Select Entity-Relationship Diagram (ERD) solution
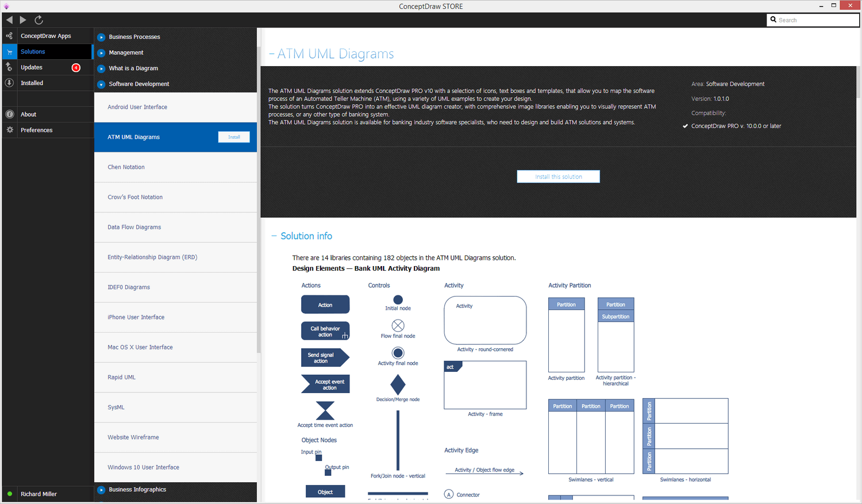This screenshot has width=862, height=504. (175, 257)
